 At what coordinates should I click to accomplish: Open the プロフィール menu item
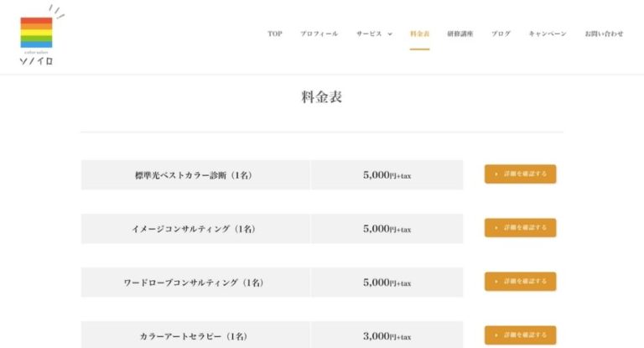[319, 34]
